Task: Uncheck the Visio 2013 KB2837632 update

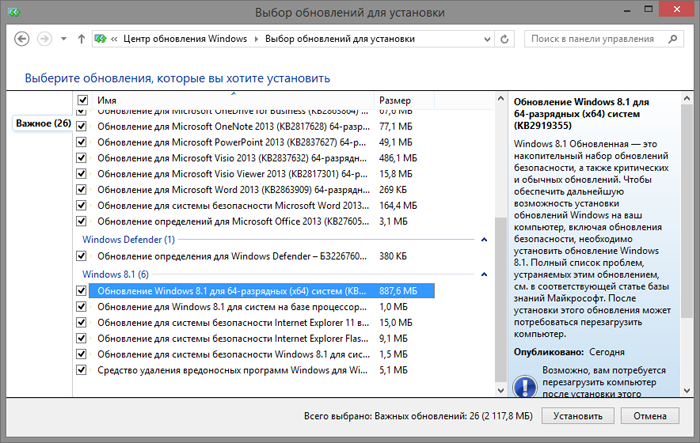Action: [x=81, y=158]
